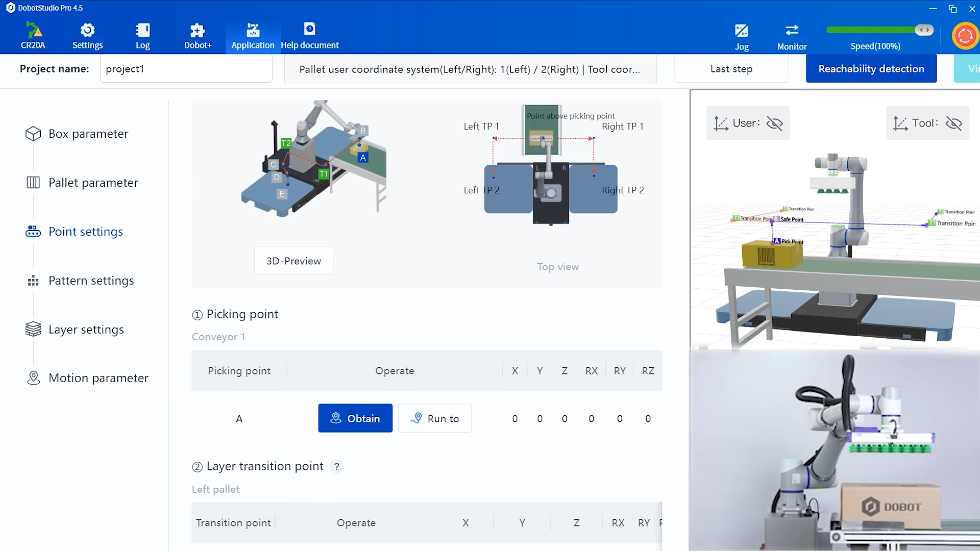980x551 pixels.
Task: Toggle User coordinate visibility eye icon
Action: (774, 123)
